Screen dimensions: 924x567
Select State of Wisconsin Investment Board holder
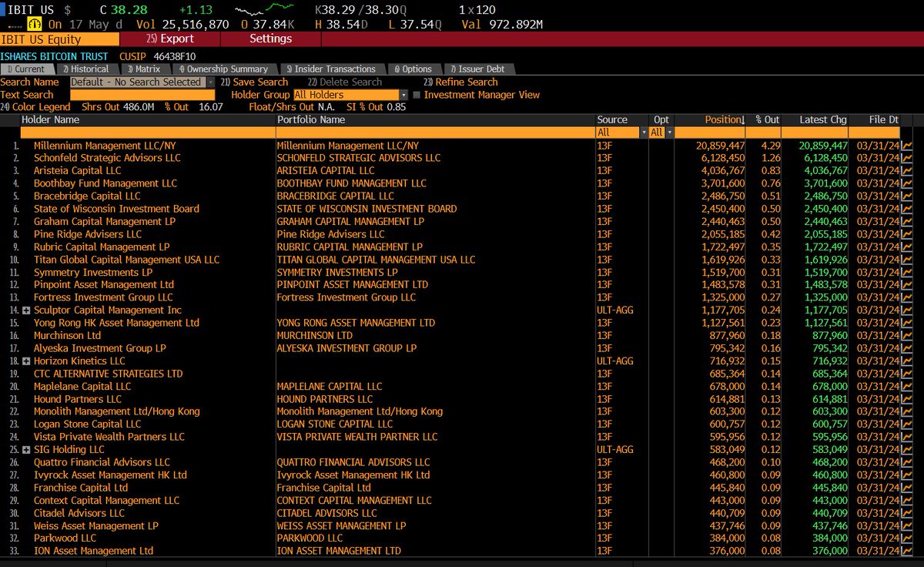point(116,209)
